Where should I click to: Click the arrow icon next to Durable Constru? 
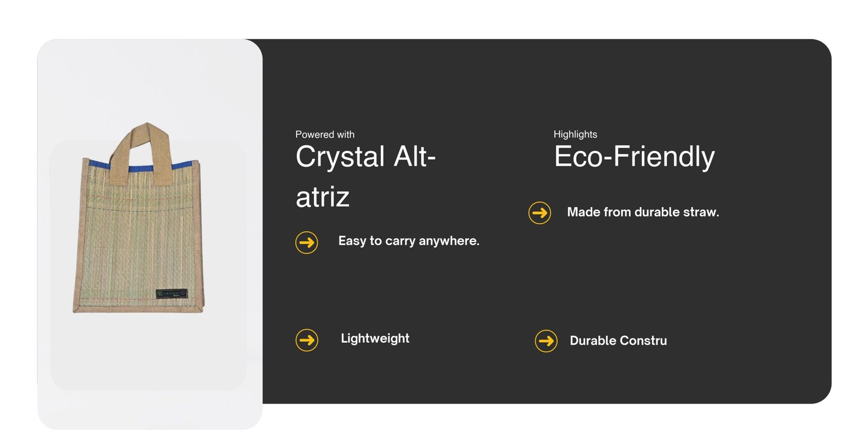click(x=546, y=341)
